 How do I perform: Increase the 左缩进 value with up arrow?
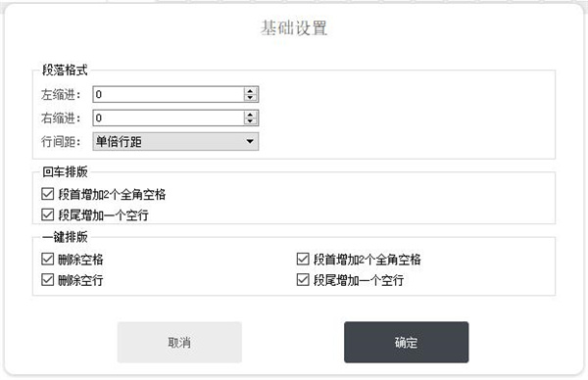[x=250, y=91]
